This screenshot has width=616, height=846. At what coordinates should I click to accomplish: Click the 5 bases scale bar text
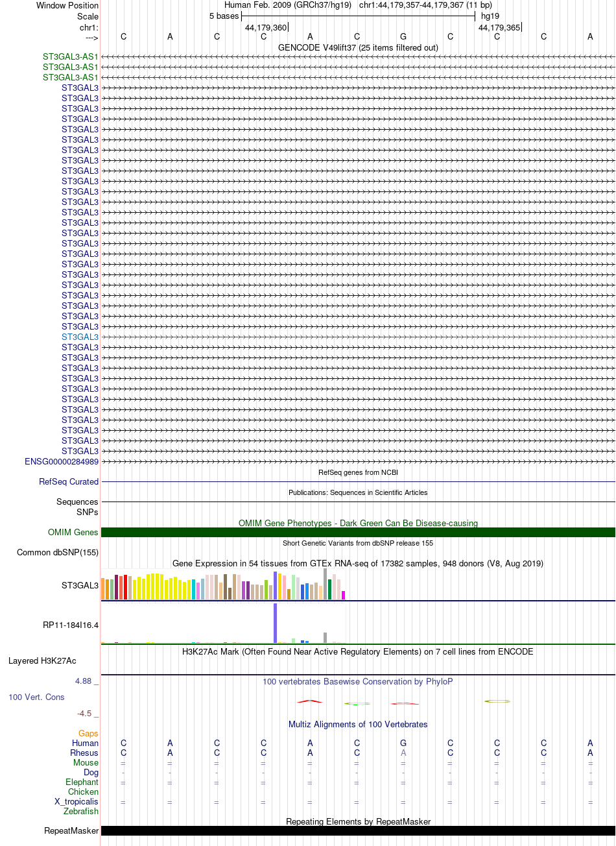pos(224,16)
